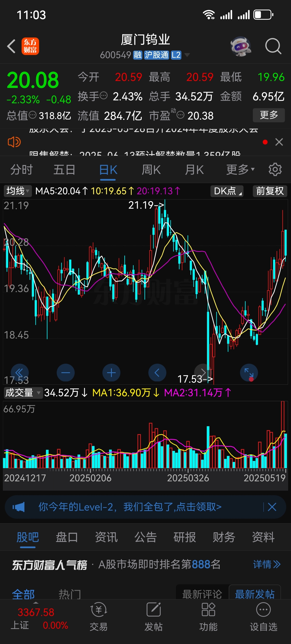
Task: Tap the volume bar chart area
Action: tap(145, 435)
